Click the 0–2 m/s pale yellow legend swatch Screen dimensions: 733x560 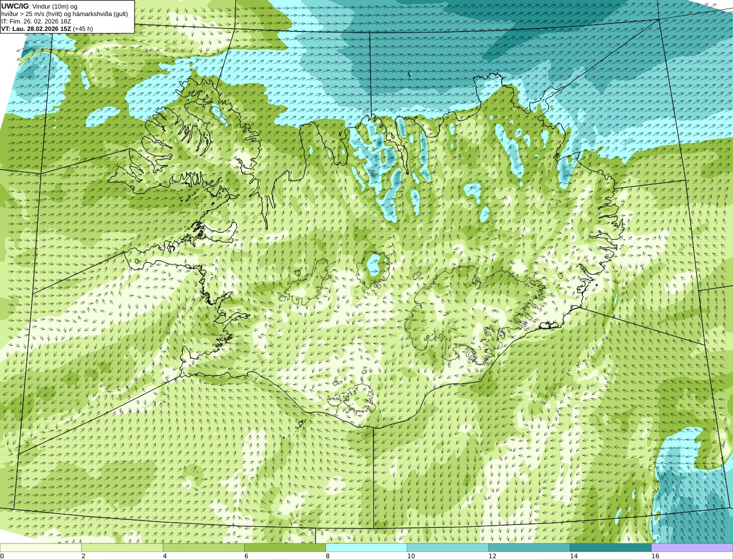tap(41, 548)
